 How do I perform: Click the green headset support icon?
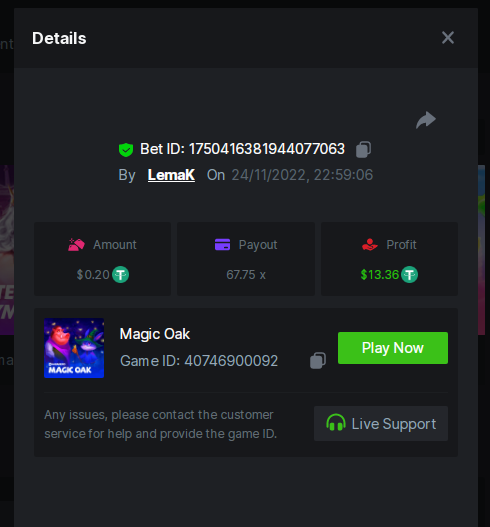coord(336,423)
